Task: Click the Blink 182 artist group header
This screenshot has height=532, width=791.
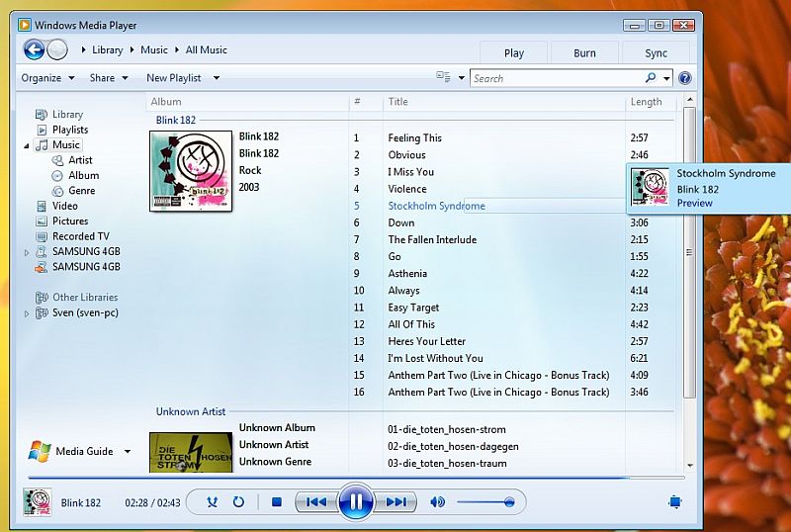Action: click(176, 120)
